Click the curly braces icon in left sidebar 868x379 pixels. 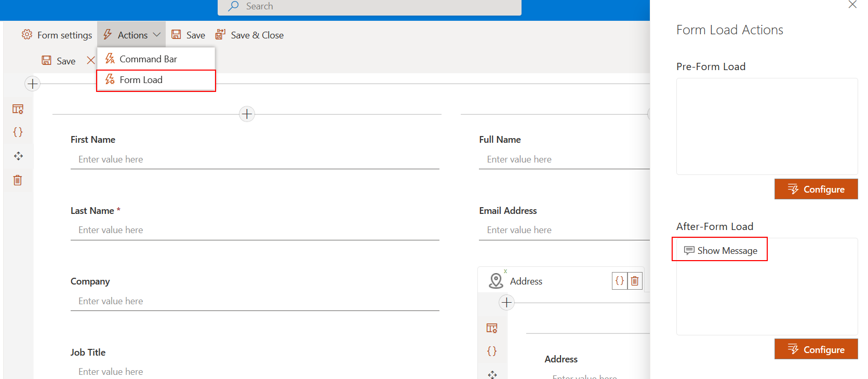click(x=18, y=132)
